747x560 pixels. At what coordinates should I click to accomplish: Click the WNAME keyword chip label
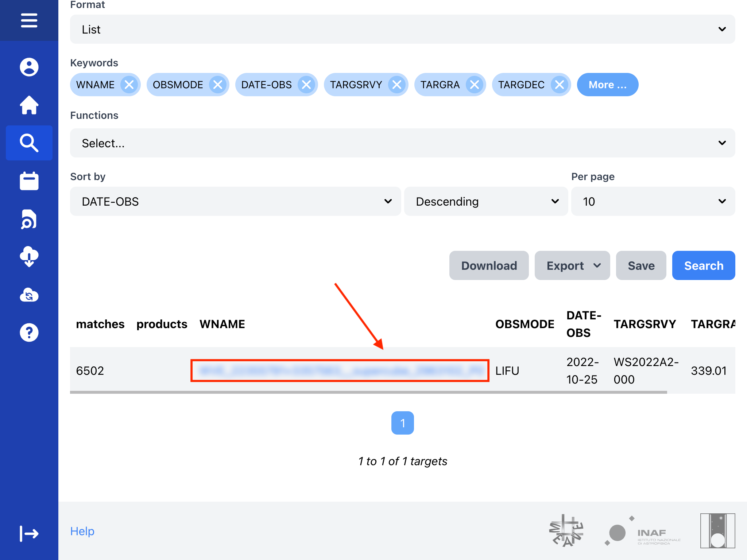tap(95, 85)
